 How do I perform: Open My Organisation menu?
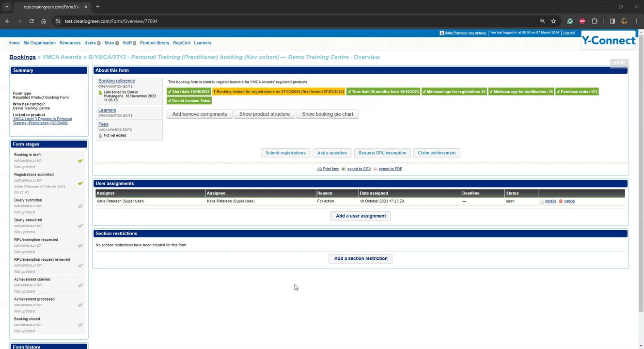tap(40, 43)
